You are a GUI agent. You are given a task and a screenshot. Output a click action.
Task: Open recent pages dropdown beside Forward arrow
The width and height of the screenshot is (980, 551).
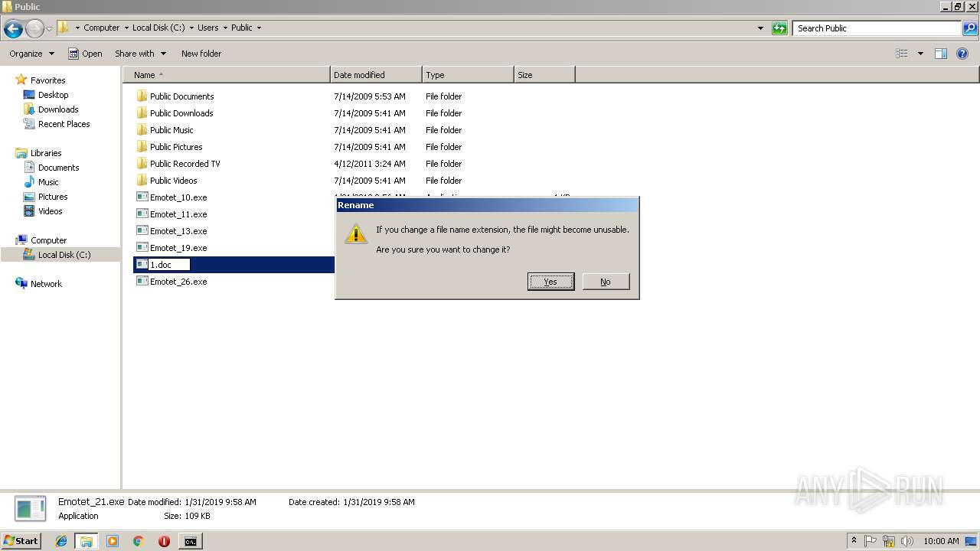(49, 28)
